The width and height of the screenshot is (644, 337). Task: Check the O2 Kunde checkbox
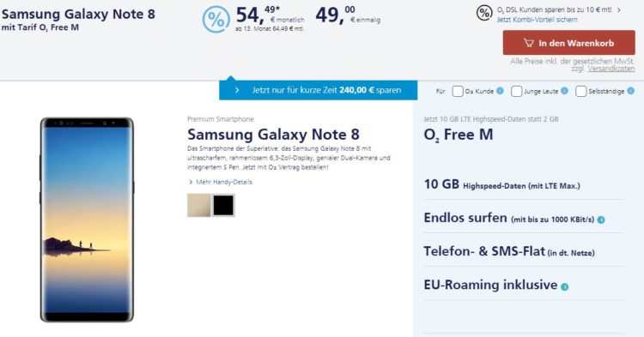(458, 91)
